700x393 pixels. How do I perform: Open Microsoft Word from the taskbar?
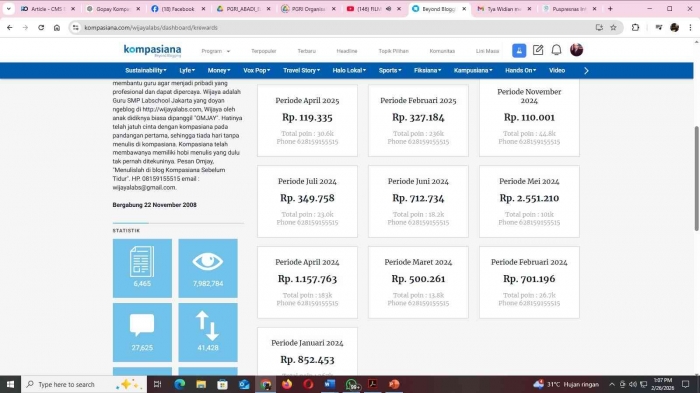point(330,384)
